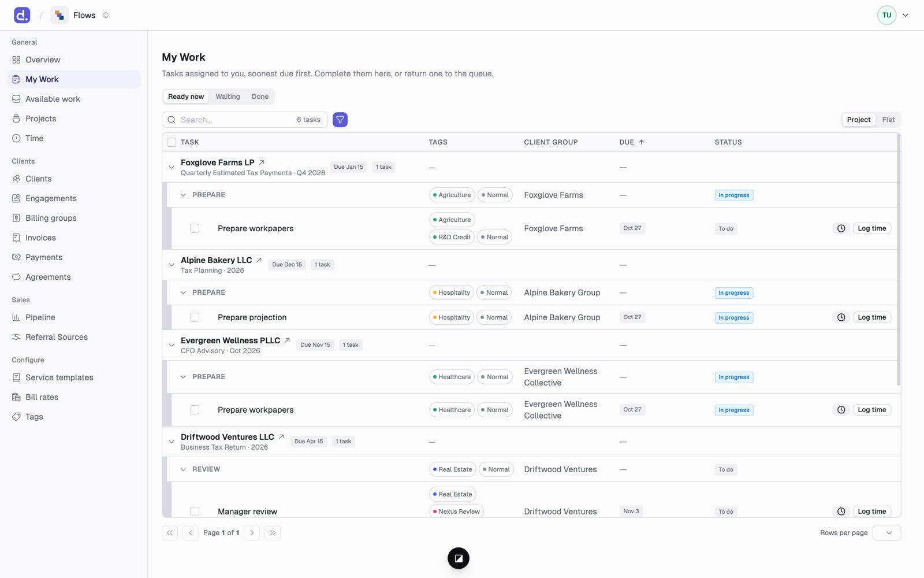Check Prepare workpapers task for Evergreen Wellness
924x578 pixels.
195,410
